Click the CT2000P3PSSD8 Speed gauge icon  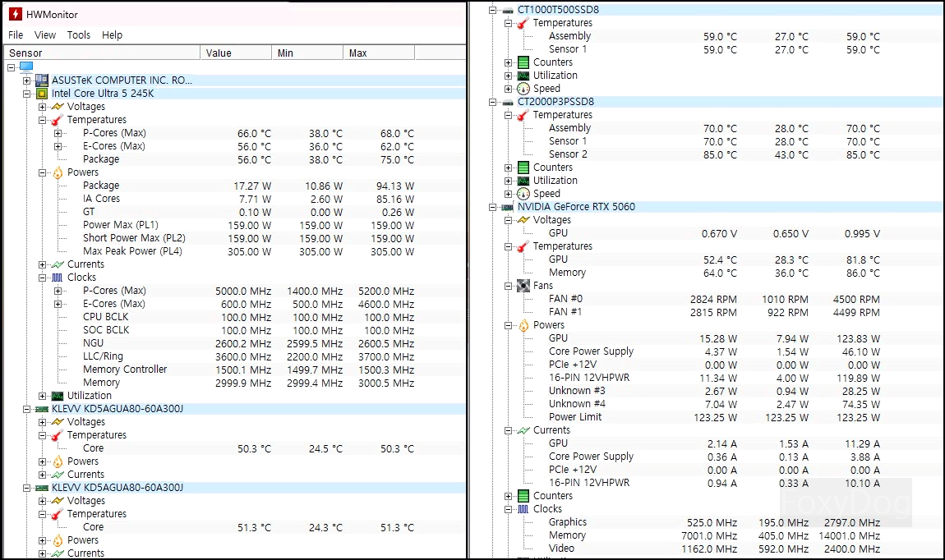(523, 194)
